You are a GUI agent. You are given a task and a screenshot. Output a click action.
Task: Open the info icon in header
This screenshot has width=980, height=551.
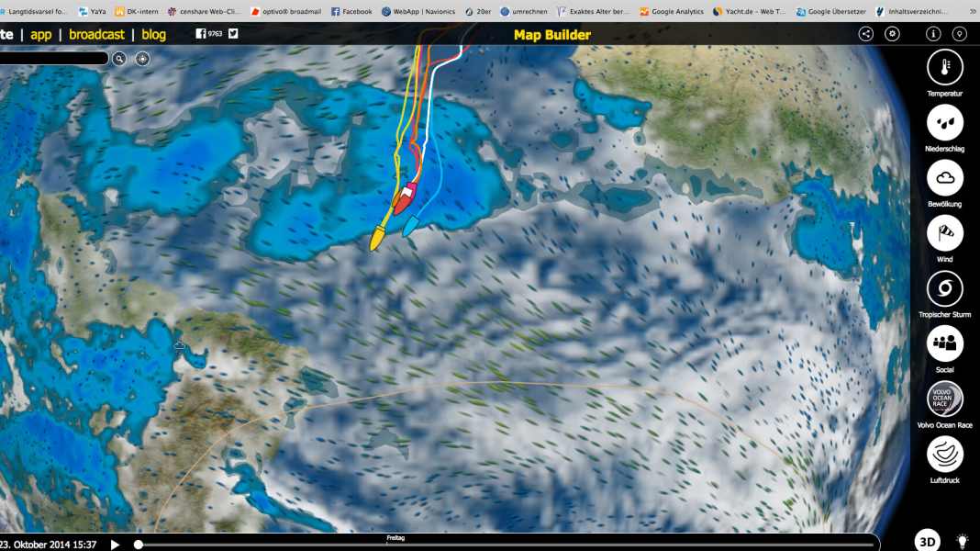pyautogui.click(x=933, y=34)
